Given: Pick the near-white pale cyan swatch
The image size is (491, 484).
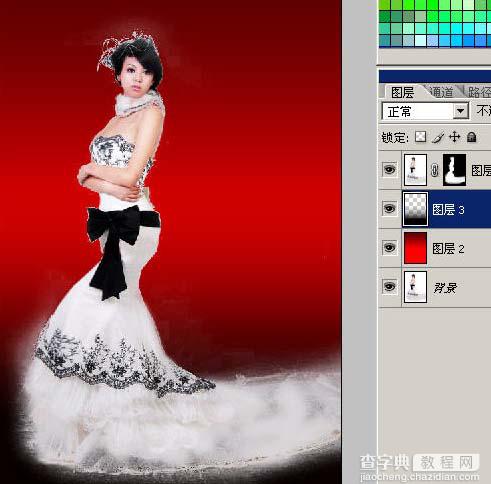Looking at the screenshot, I should (421, 41).
